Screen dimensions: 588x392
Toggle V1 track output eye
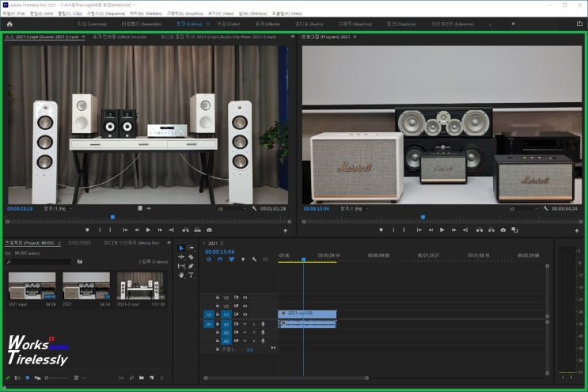click(x=245, y=314)
